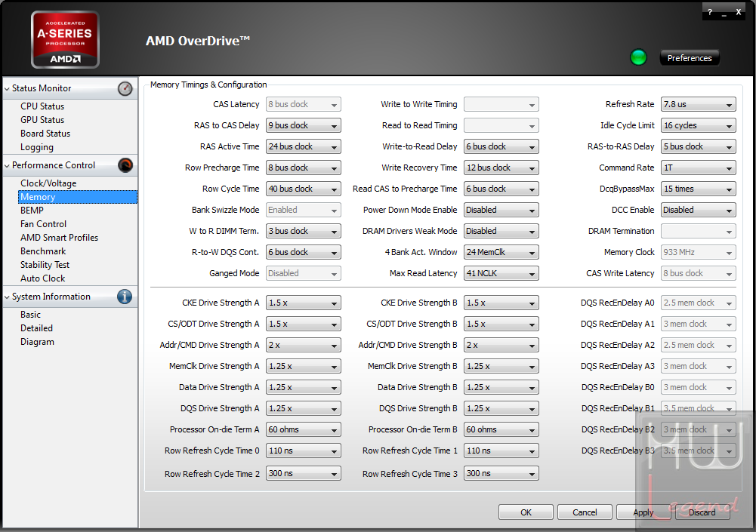The image size is (756, 532).
Task: Click the help question mark icon
Action: pyautogui.click(x=710, y=12)
